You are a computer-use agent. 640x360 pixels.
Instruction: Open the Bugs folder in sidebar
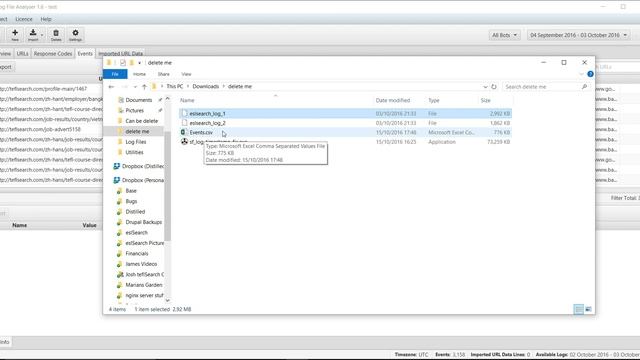coord(131,201)
